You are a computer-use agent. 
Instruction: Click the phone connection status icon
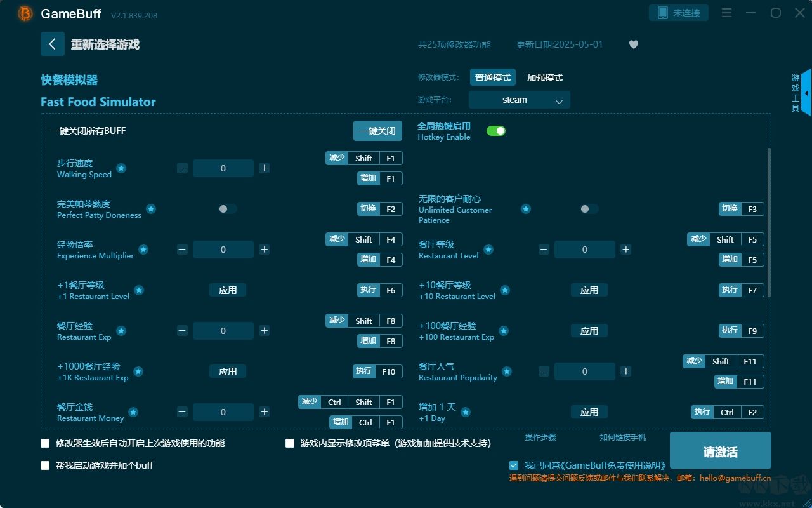663,13
